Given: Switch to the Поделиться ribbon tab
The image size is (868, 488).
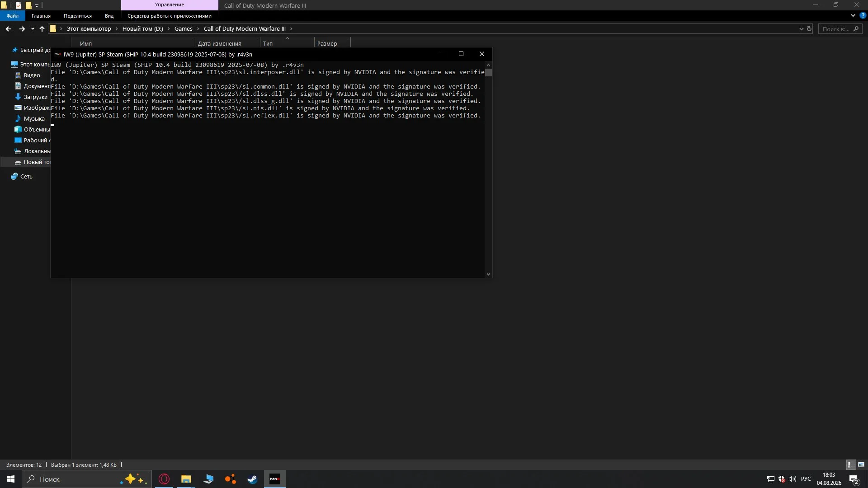Looking at the screenshot, I should [x=78, y=16].
